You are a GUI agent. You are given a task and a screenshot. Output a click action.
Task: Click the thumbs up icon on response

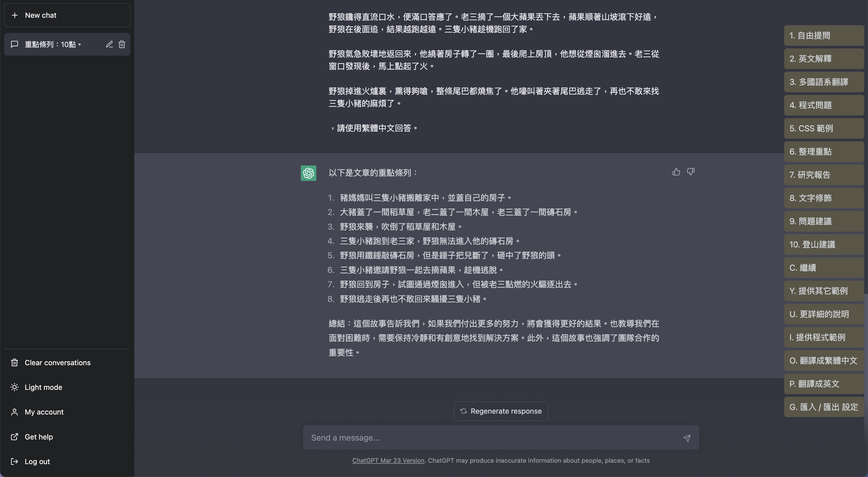click(676, 172)
